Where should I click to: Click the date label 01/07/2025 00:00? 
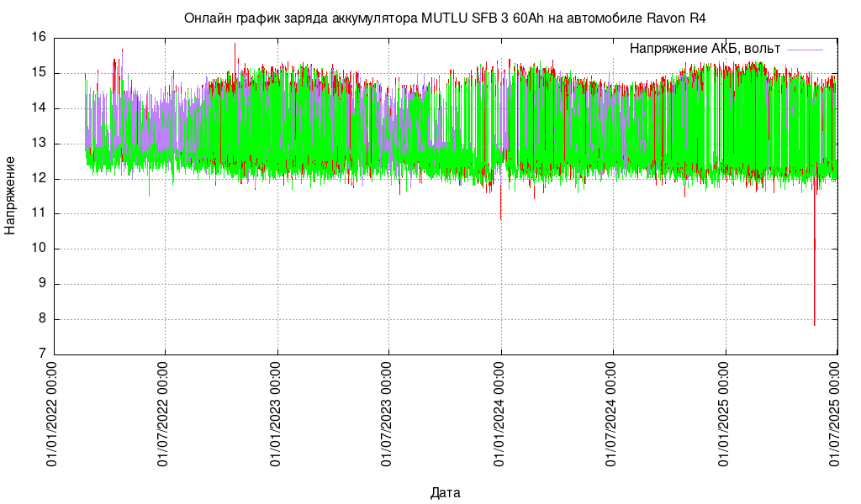(x=835, y=414)
